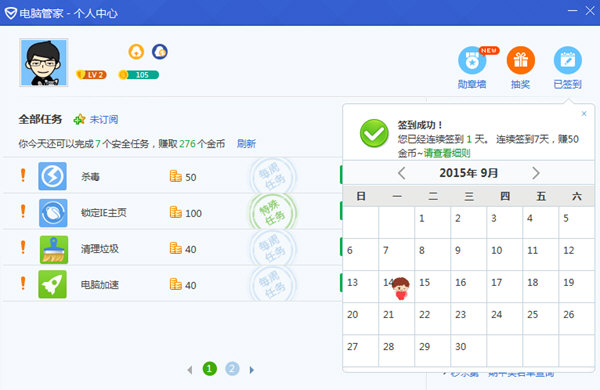The width and height of the screenshot is (600, 390).
Task: Click the 40 coin reward for 清理垃圾
Action: (x=183, y=249)
